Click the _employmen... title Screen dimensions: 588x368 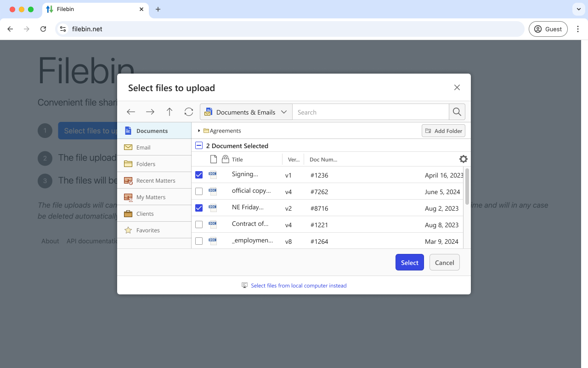[x=253, y=240]
